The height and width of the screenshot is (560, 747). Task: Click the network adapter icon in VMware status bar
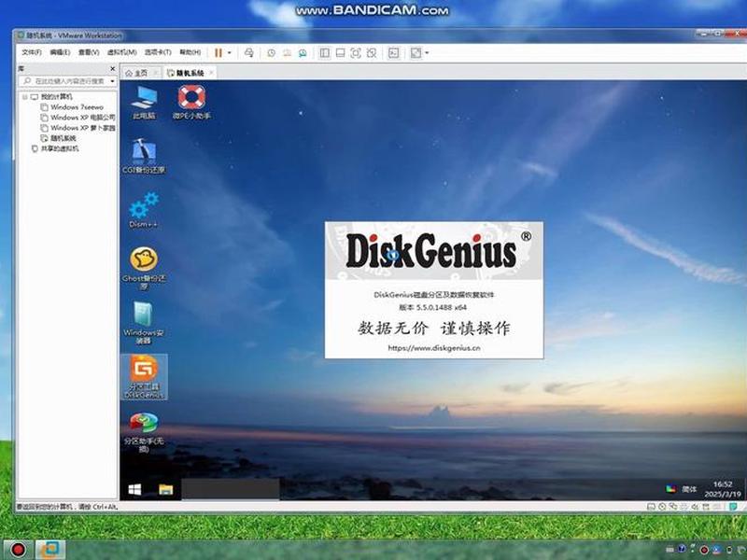(x=672, y=507)
